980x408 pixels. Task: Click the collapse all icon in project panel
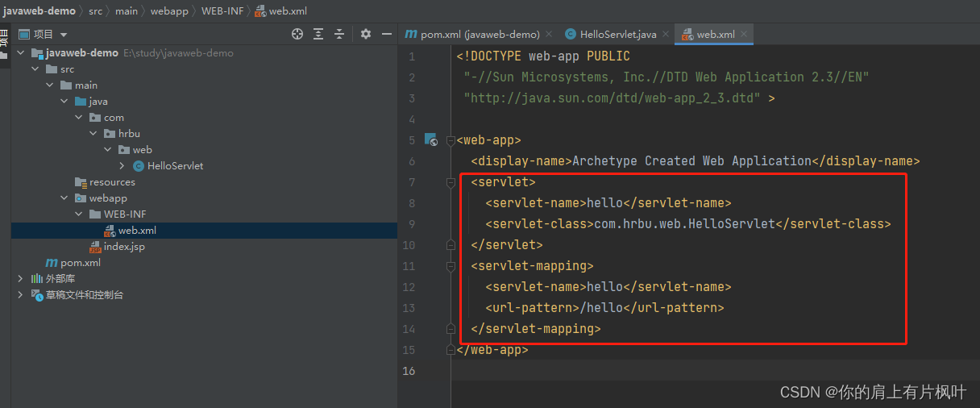point(339,34)
